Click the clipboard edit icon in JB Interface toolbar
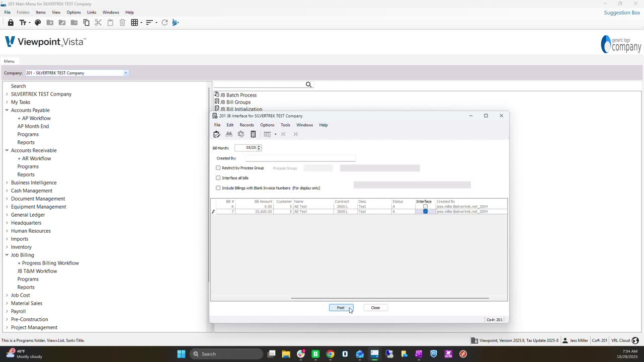This screenshot has height=362, width=644. [217, 134]
